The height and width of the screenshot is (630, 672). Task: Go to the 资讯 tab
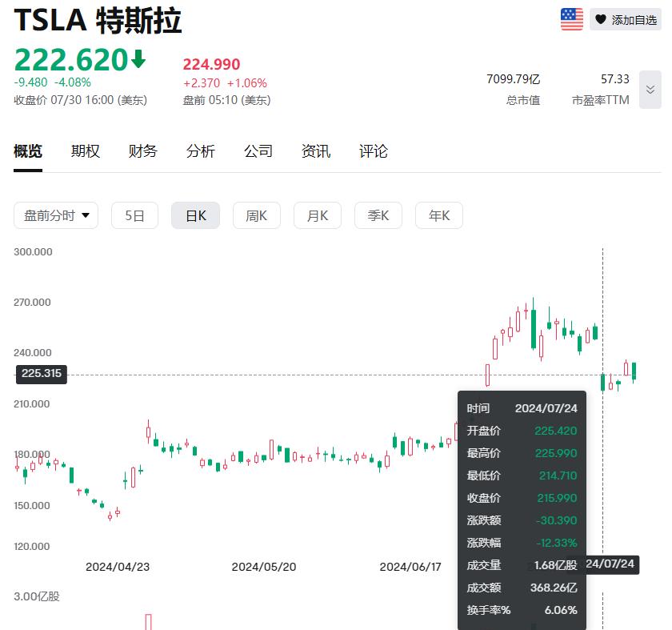click(316, 151)
